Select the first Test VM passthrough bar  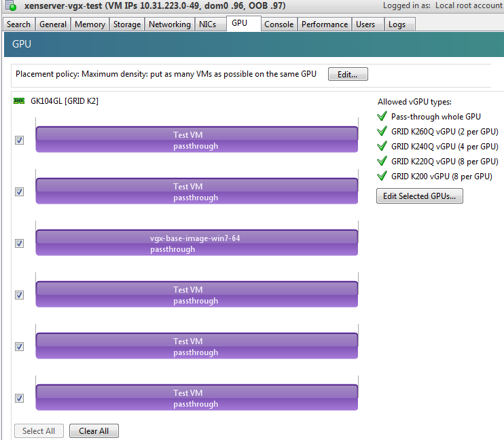pyautogui.click(x=196, y=140)
